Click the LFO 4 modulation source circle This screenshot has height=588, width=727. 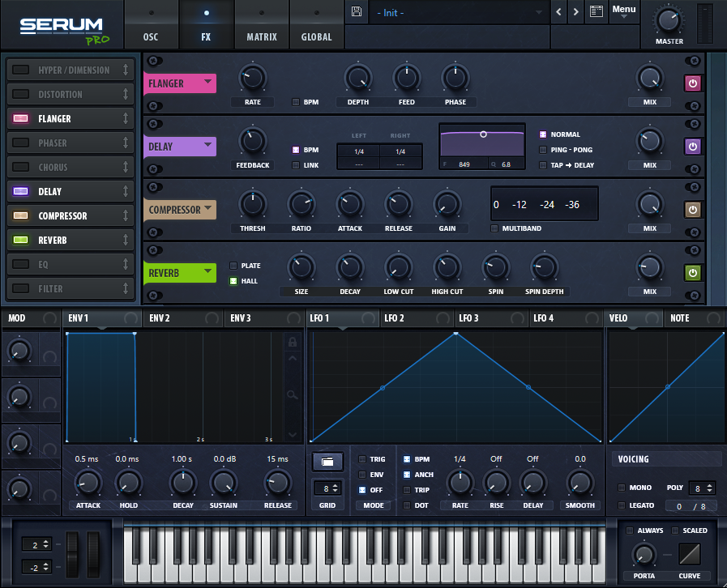click(x=592, y=318)
